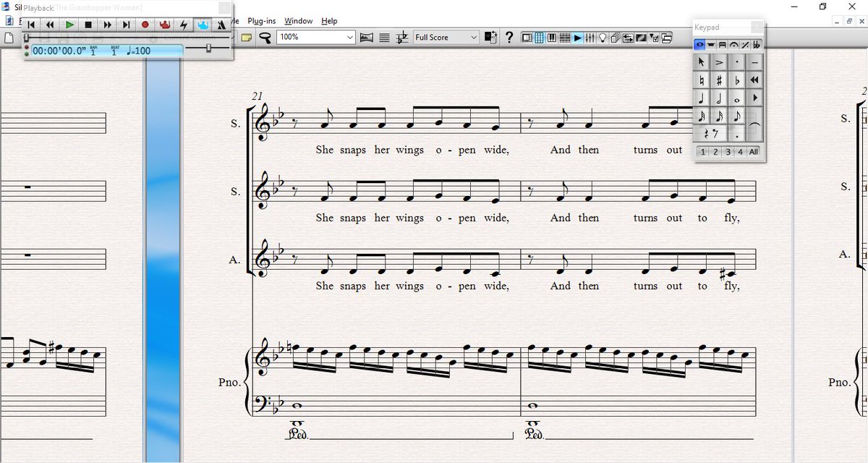Click the fast rewind button in Playback
The width and height of the screenshot is (868, 463).
point(50,24)
